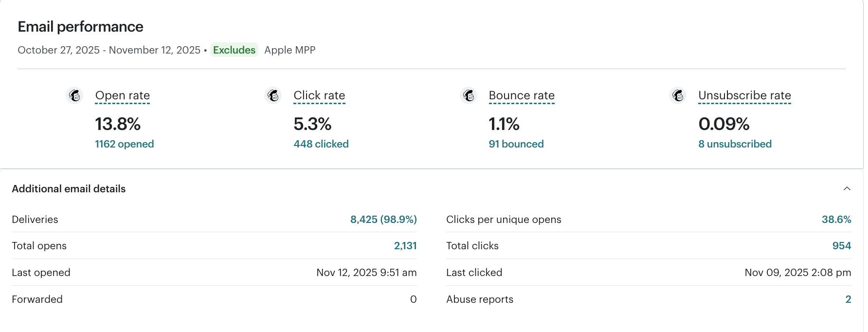
Task: Click the Click rate heading
Action: 319,95
